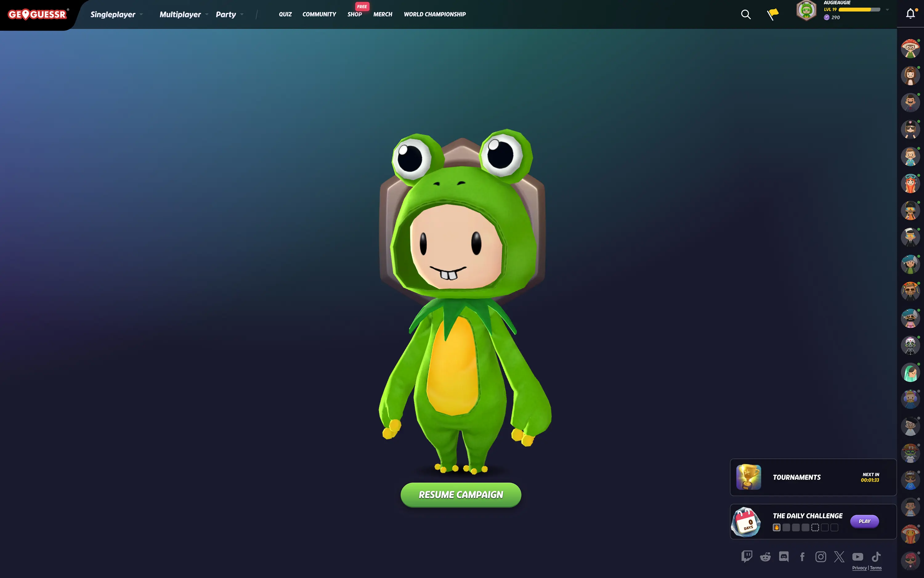Click the GeoGuessr logo

(38, 14)
